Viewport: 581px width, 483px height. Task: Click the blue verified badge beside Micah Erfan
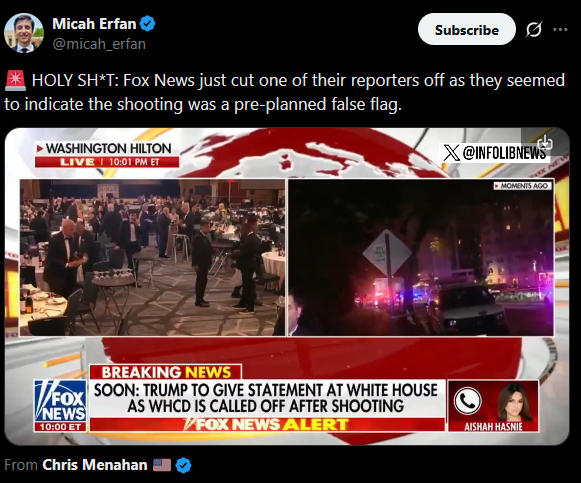(x=147, y=24)
